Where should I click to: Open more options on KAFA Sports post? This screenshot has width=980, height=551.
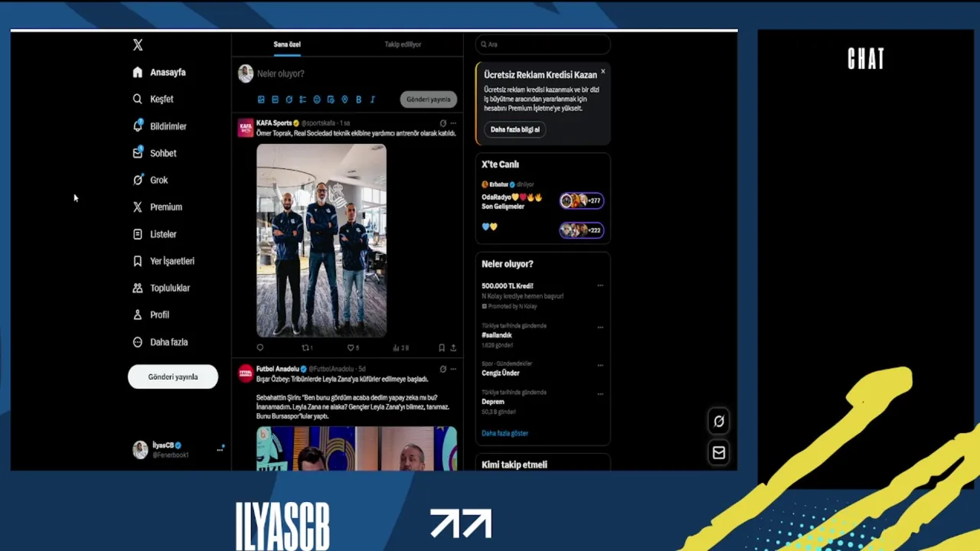point(453,123)
